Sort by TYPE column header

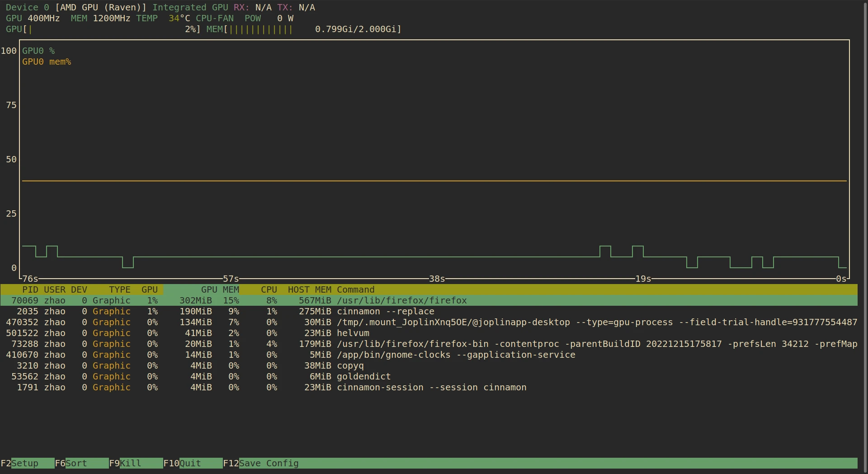[120, 289]
